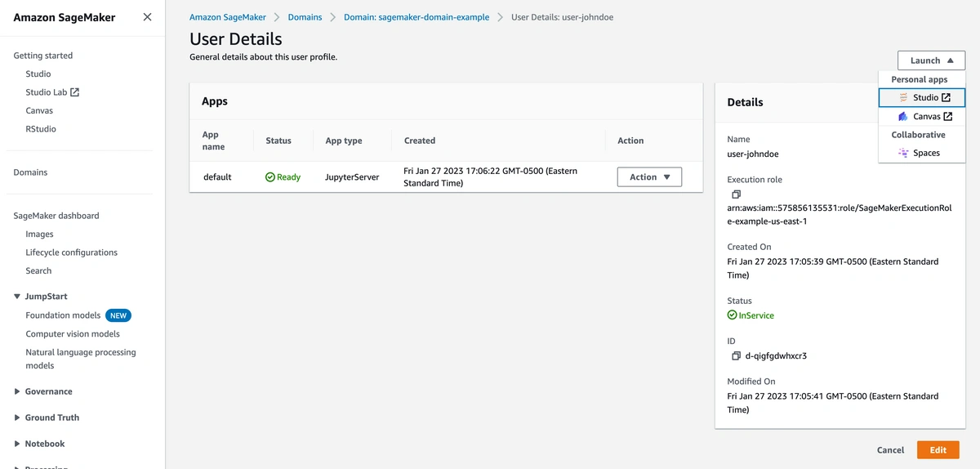Copy the user ID d-qigfgdwhxcr3
The height and width of the screenshot is (469, 980).
[736, 355]
